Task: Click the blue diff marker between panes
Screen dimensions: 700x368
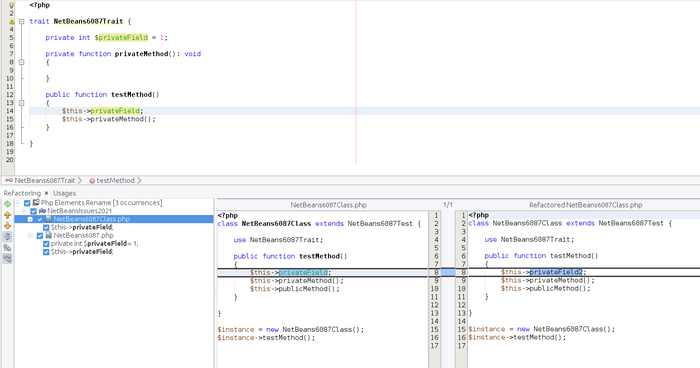Action: 448,272
